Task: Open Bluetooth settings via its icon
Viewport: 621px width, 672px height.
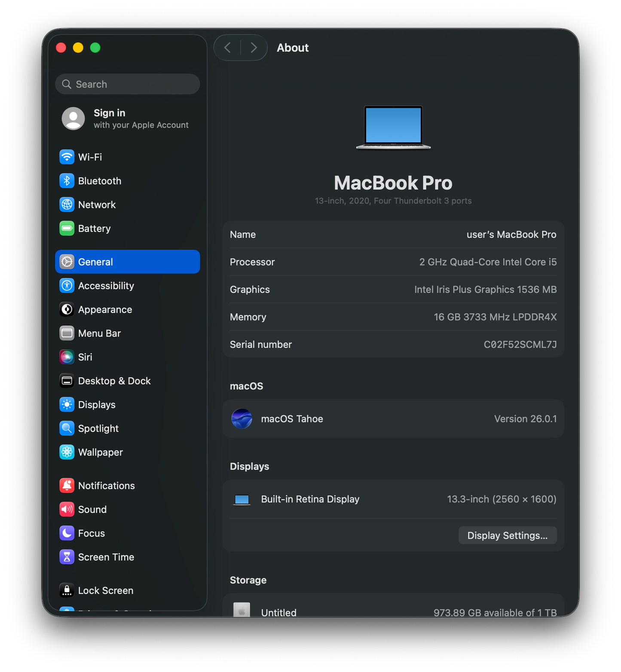Action: (67, 181)
